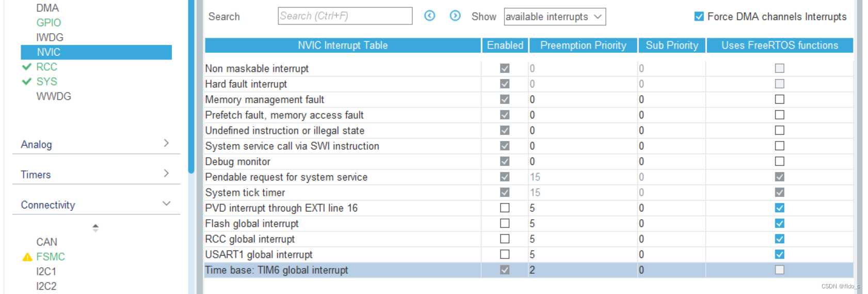Click the FSMC warning triangle icon
The image size is (868, 294).
pos(27,257)
